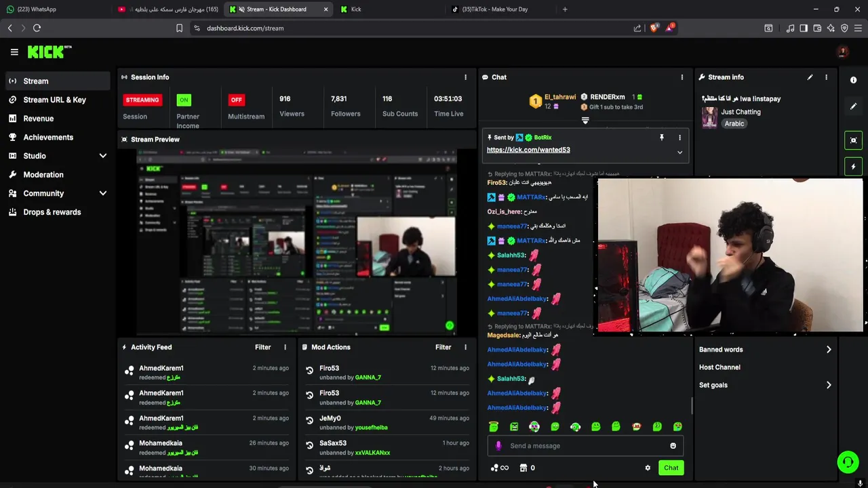
Task: Switch to WhatsApp browser tab
Action: pos(54,9)
